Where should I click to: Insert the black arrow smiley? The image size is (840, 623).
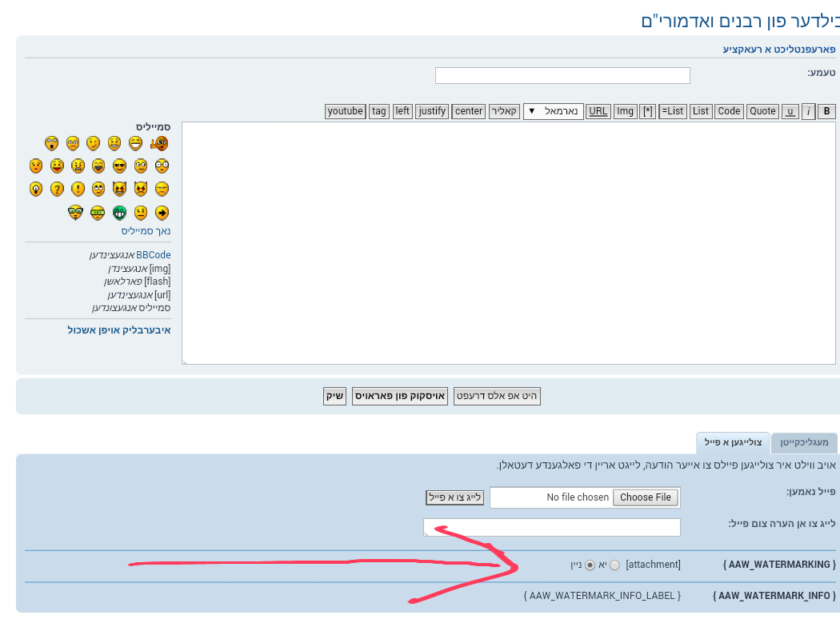click(x=162, y=213)
